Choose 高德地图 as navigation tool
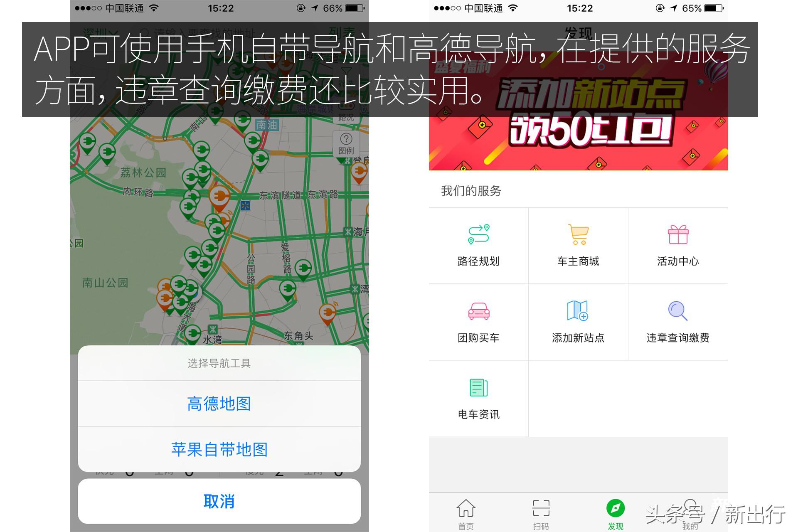 coord(219,403)
